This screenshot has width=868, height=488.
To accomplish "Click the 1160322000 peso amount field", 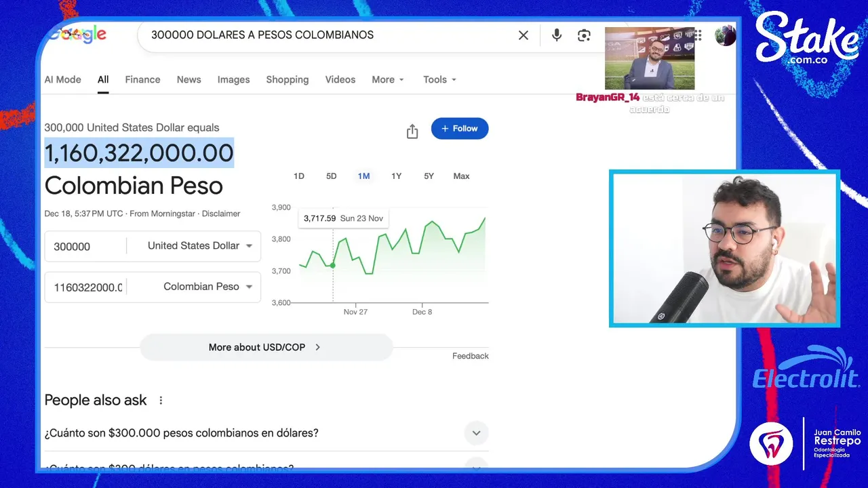I will (x=87, y=287).
